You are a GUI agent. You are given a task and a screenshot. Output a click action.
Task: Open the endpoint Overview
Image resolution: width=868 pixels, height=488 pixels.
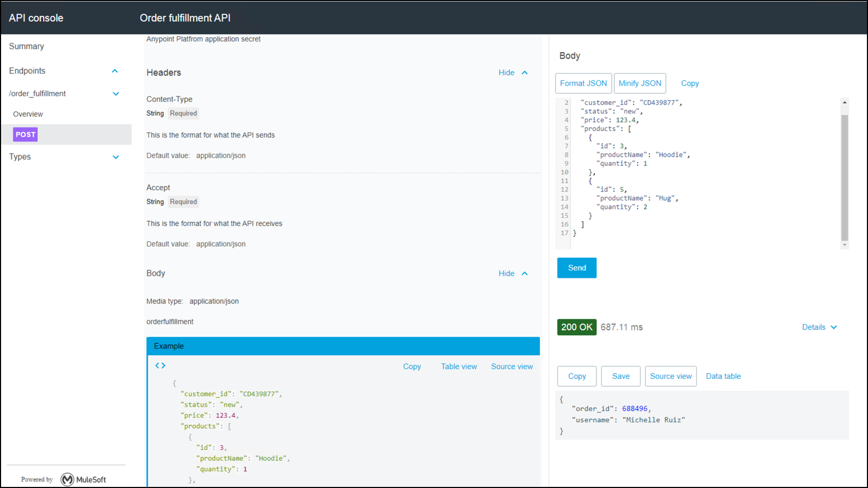28,114
